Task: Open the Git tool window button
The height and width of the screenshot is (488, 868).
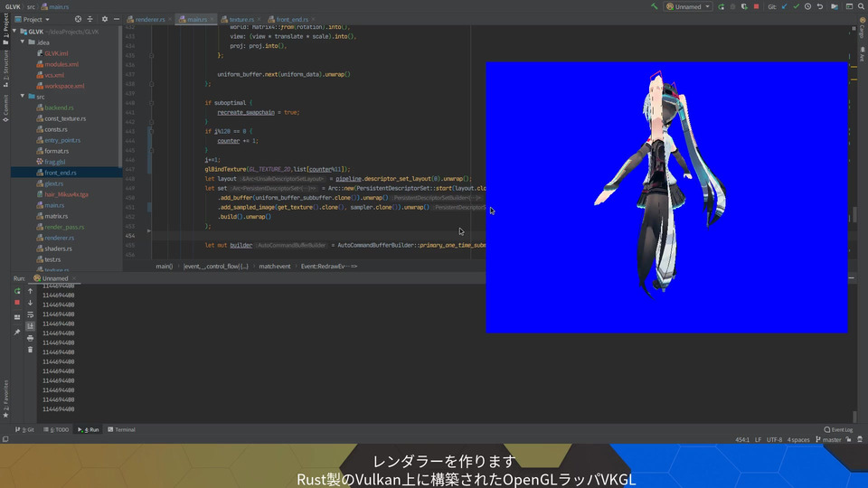Action: click(25, 429)
